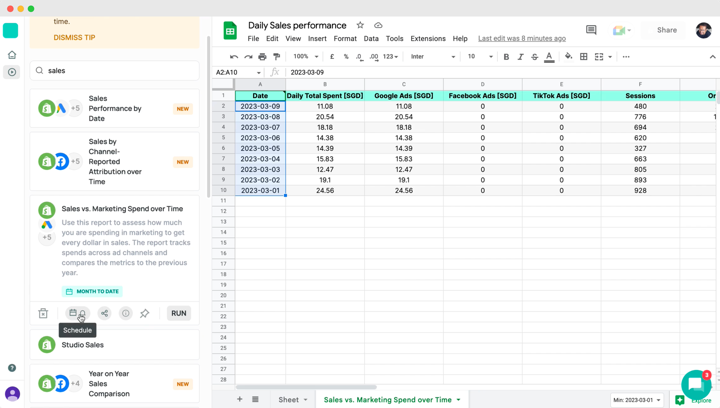The height and width of the screenshot is (408, 720).
Task: Delete the report with the trash icon
Action: [43, 313]
